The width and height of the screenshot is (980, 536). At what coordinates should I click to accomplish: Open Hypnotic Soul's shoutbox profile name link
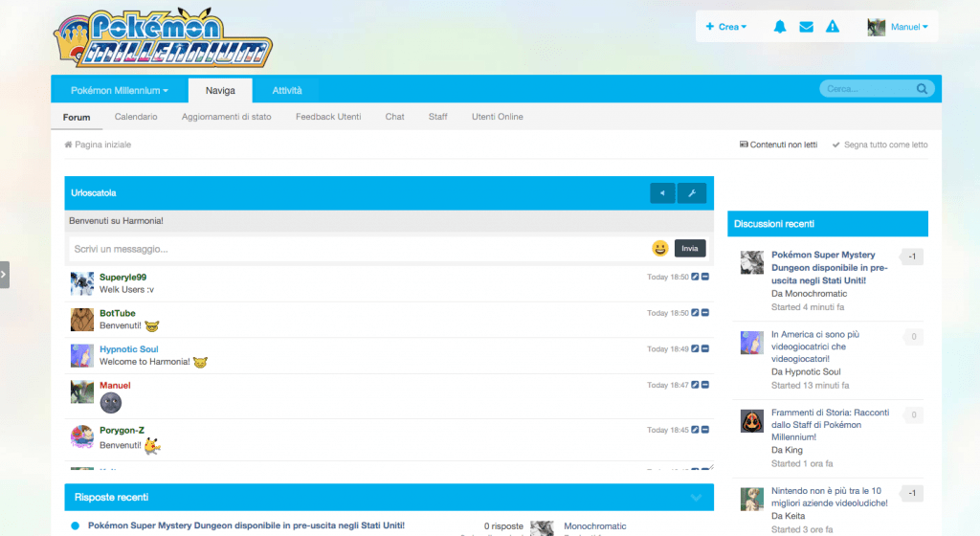point(129,349)
